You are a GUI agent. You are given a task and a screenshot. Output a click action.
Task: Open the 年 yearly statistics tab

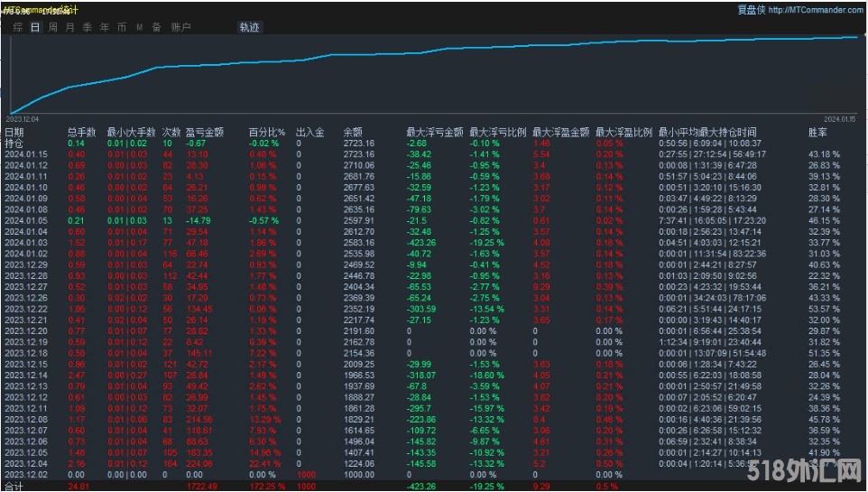(105, 27)
